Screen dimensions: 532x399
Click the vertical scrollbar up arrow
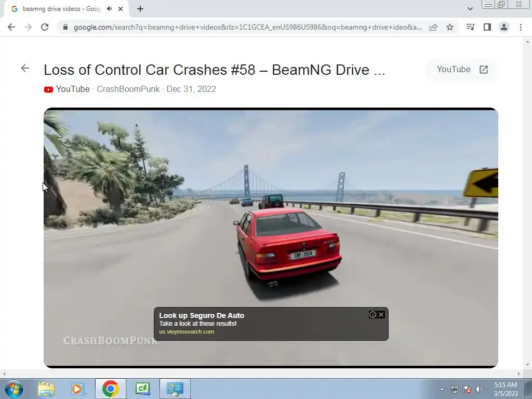(x=528, y=42)
